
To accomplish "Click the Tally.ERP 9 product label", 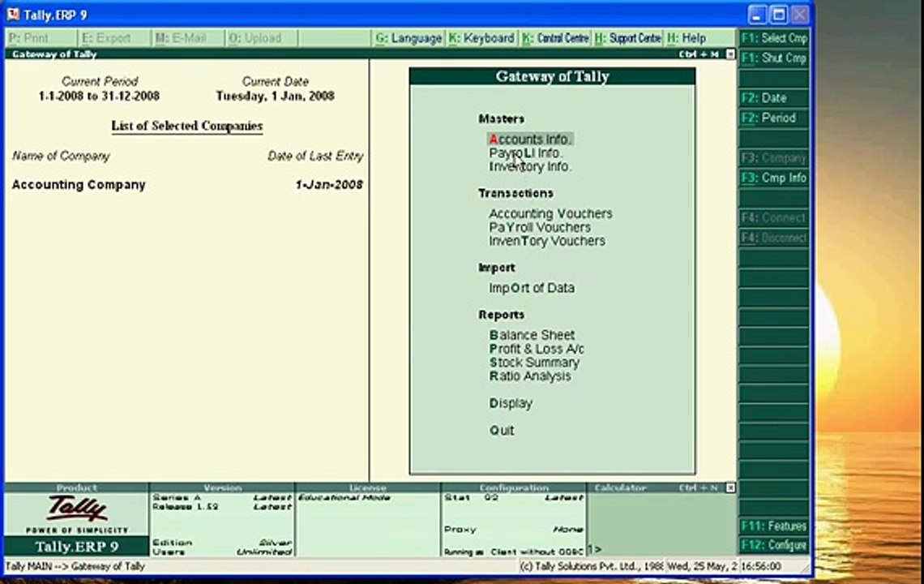I will pyautogui.click(x=77, y=546).
